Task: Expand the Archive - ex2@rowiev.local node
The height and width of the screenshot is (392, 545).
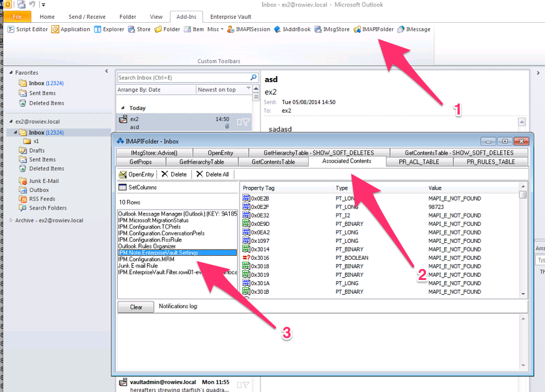Action: [11, 220]
